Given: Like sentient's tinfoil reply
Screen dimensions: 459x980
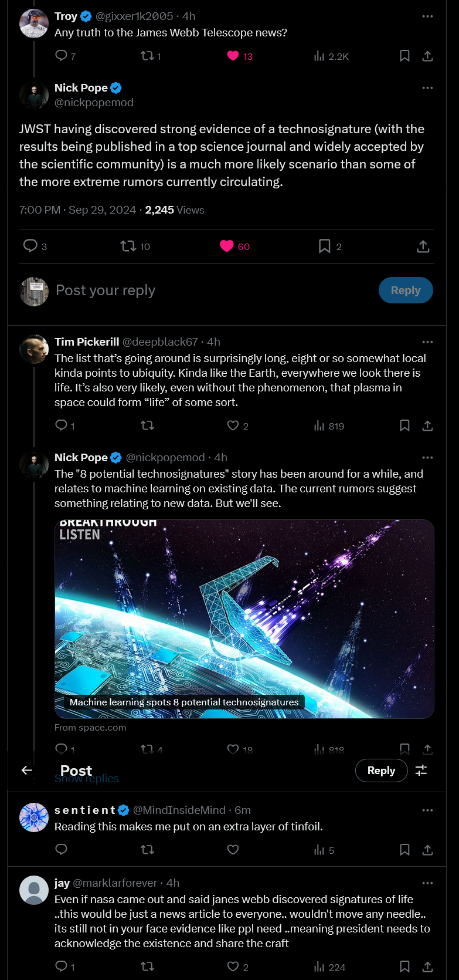Looking at the screenshot, I should [x=233, y=849].
